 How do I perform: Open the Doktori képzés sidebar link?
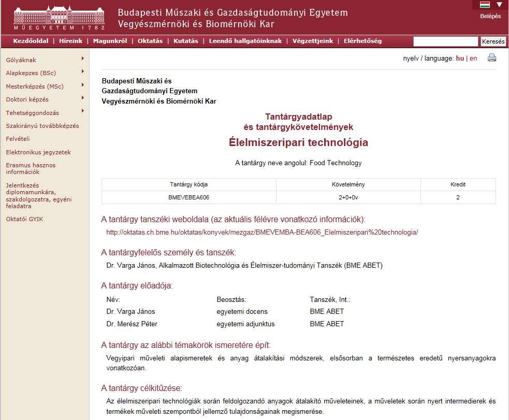click(27, 99)
